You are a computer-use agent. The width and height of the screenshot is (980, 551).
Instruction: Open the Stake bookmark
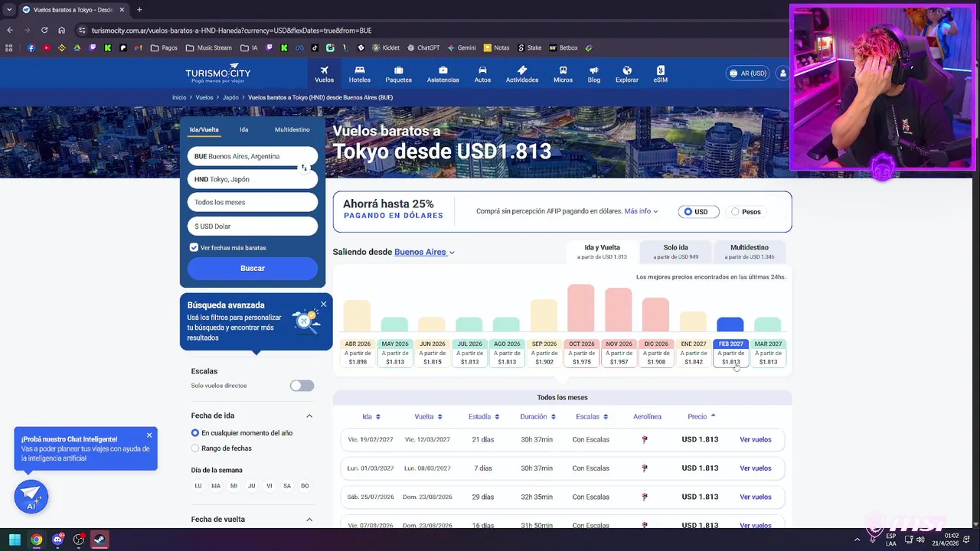(529, 47)
